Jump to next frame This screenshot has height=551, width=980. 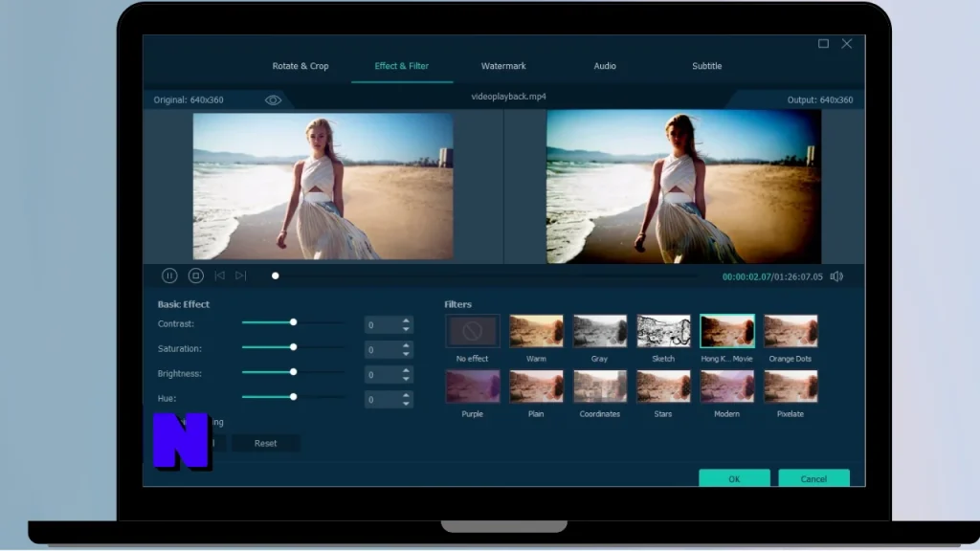[240, 275]
